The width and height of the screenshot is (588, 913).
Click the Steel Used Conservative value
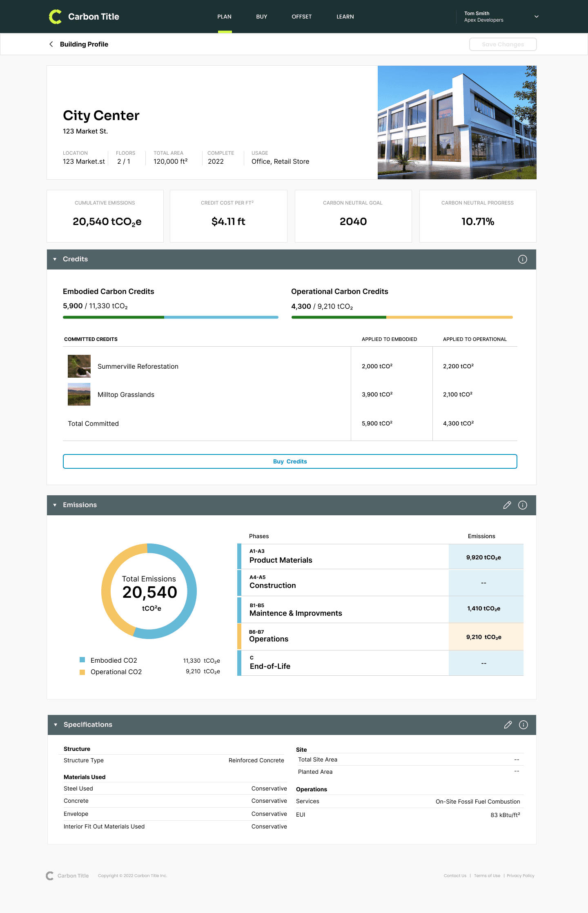pos(269,788)
